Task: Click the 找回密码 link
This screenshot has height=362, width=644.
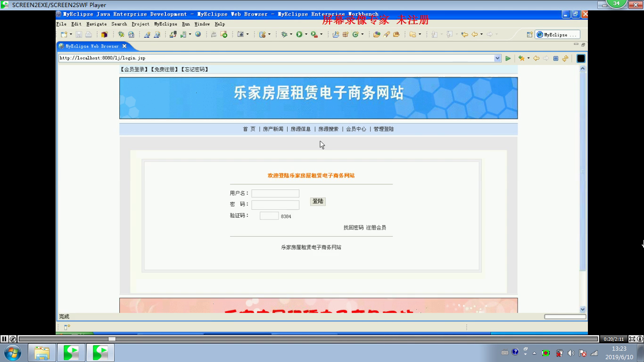Action: coord(354,228)
